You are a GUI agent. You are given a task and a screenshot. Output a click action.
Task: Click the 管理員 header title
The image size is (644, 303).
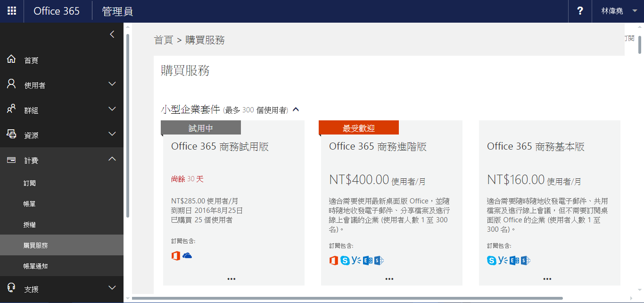pyautogui.click(x=117, y=11)
